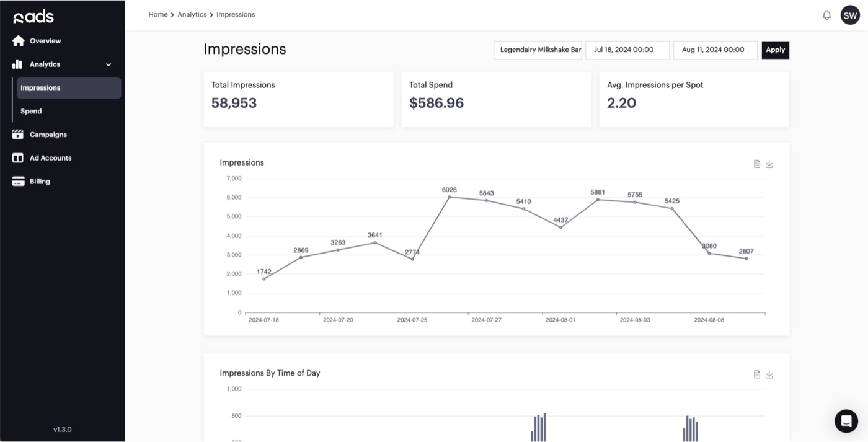Image resolution: width=868 pixels, height=442 pixels.
Task: Click the notification bell icon
Action: click(826, 14)
